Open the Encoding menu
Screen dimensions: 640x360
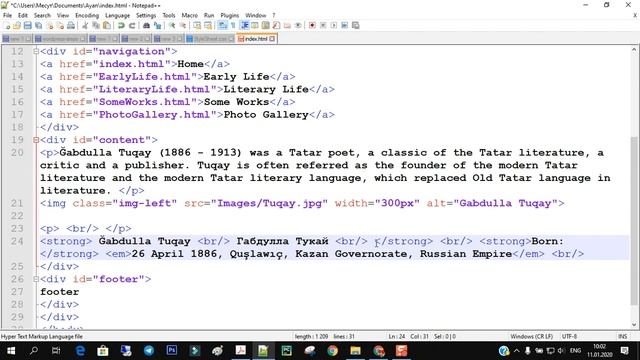87,16
